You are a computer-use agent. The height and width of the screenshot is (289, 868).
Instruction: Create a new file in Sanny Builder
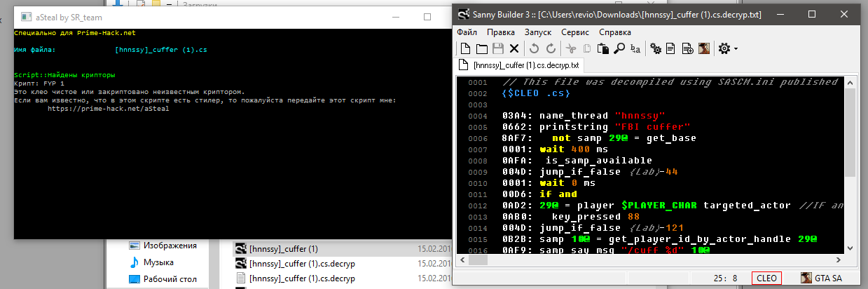[464, 48]
